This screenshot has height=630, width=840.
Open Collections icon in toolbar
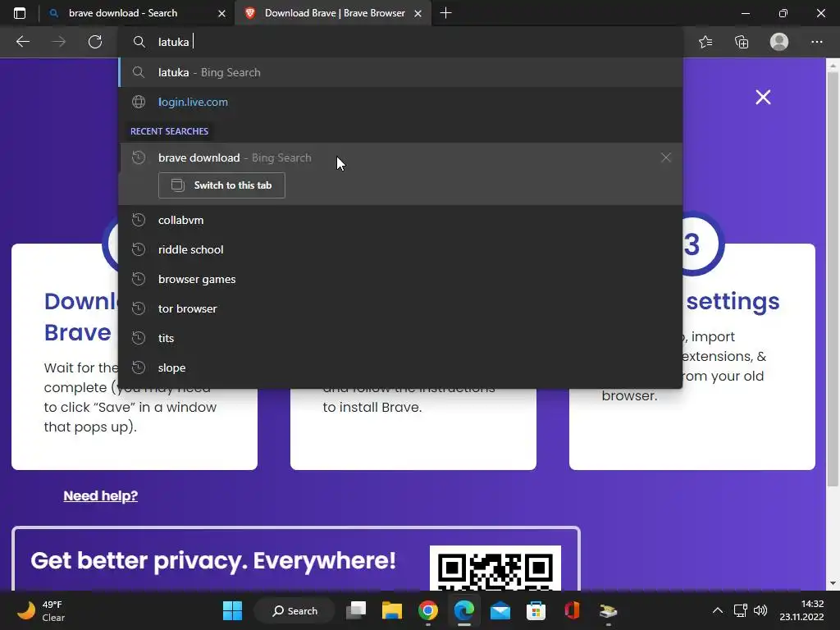742,42
